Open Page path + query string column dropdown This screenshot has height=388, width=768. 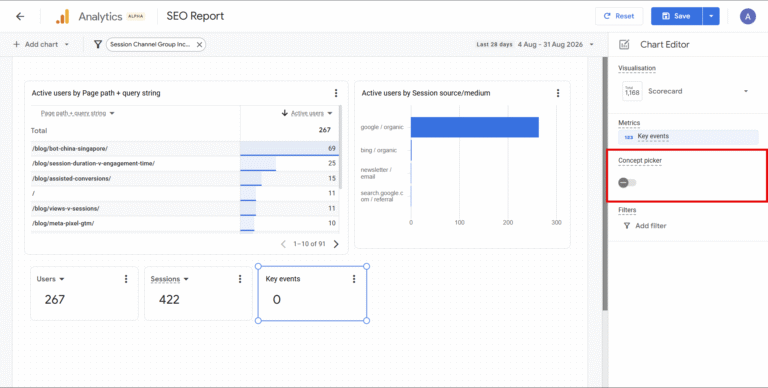pyautogui.click(x=112, y=113)
